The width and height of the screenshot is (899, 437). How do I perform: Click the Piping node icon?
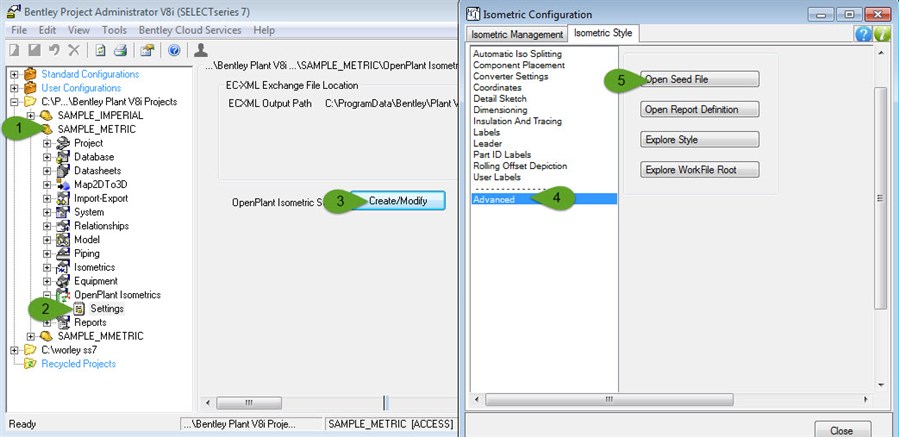click(x=63, y=253)
